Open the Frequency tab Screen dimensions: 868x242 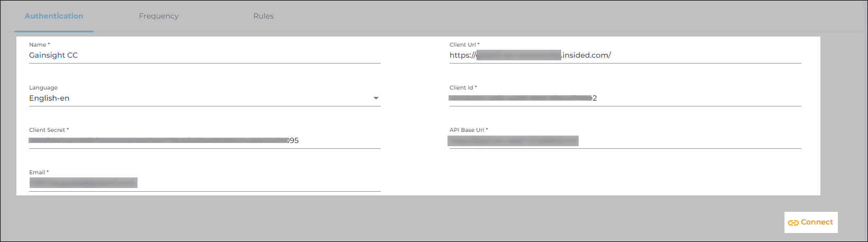[159, 16]
